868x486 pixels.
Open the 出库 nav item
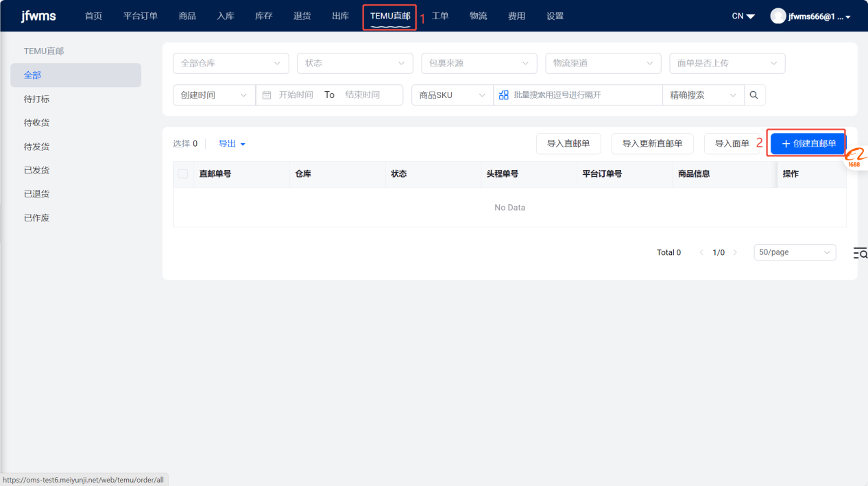pyautogui.click(x=341, y=16)
